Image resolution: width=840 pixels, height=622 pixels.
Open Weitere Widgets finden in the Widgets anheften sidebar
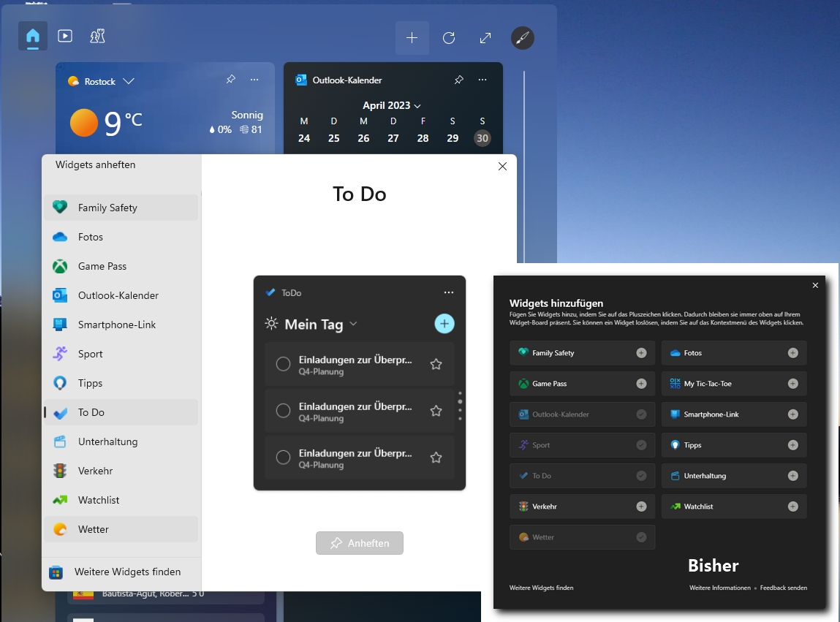coord(121,572)
